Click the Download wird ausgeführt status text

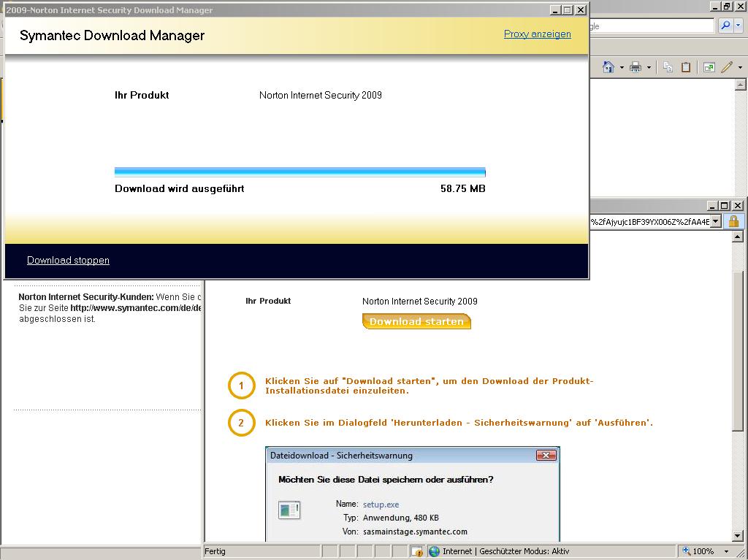(180, 188)
